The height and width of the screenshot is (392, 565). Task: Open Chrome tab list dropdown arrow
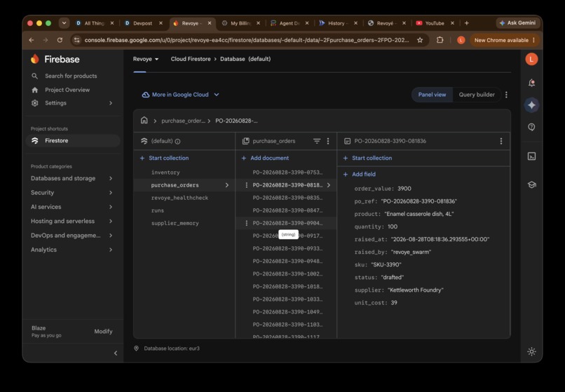pos(64,23)
